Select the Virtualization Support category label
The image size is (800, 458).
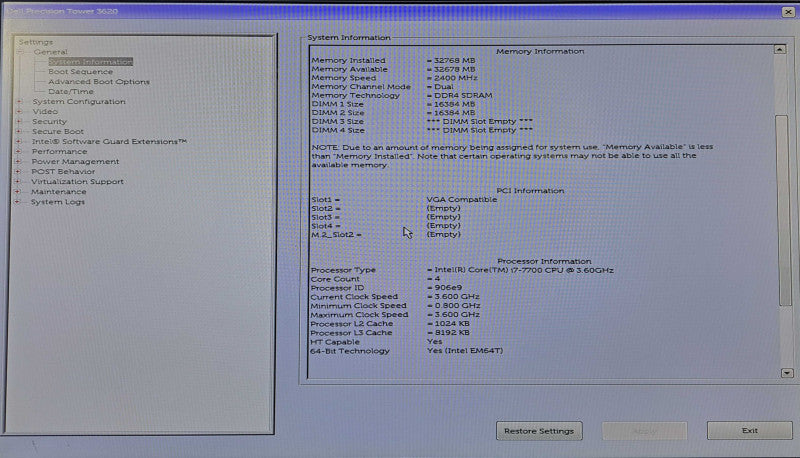pyautogui.click(x=77, y=182)
